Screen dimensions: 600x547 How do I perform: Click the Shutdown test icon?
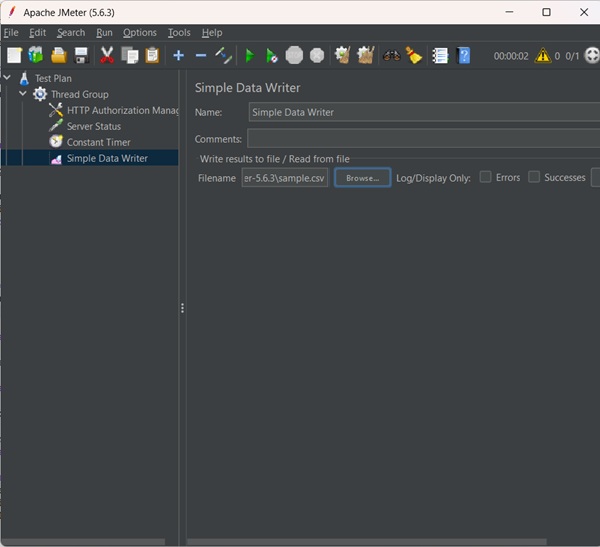[317, 56]
